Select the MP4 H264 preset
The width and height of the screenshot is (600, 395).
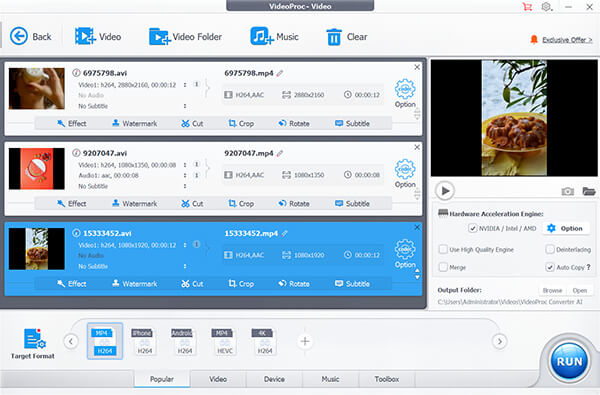105,341
